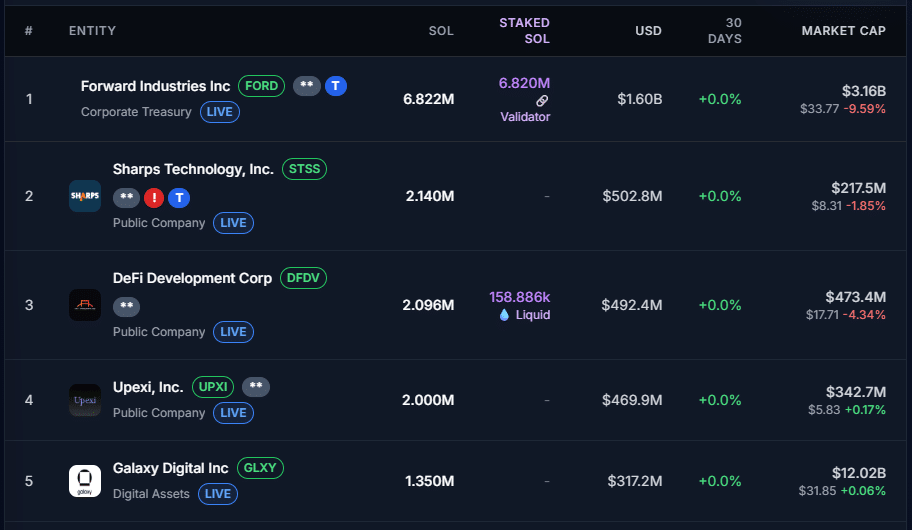Sort by the USD column header
The height and width of the screenshot is (530, 912).
pyautogui.click(x=648, y=31)
